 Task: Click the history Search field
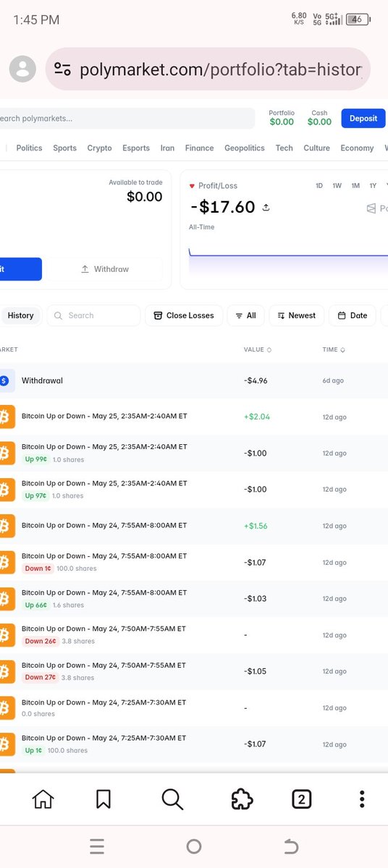coord(93,315)
